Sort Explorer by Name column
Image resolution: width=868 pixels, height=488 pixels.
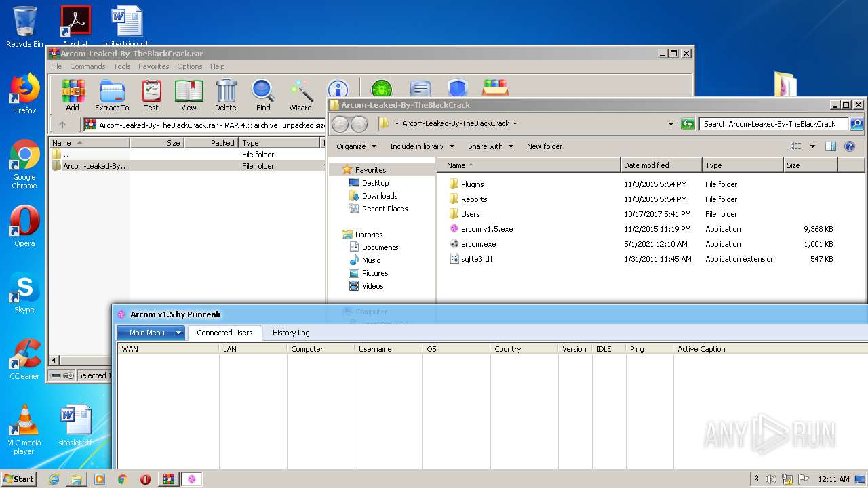[529, 165]
